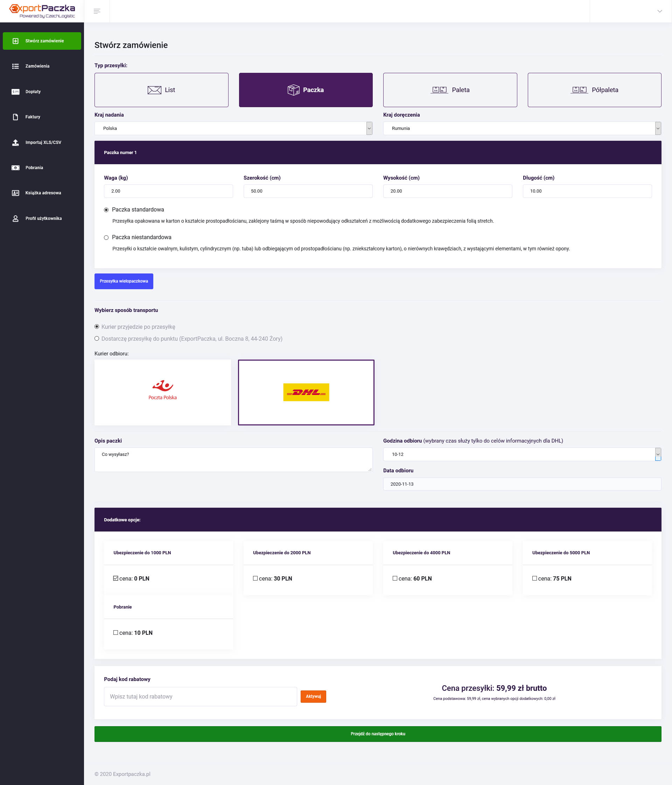Click the Długość (cm) input field
This screenshot has height=785, width=672.
(587, 191)
